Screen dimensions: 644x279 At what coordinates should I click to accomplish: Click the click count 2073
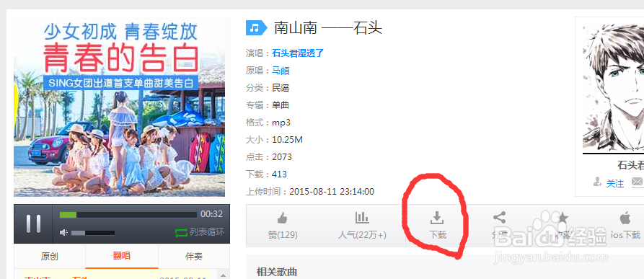click(x=282, y=157)
